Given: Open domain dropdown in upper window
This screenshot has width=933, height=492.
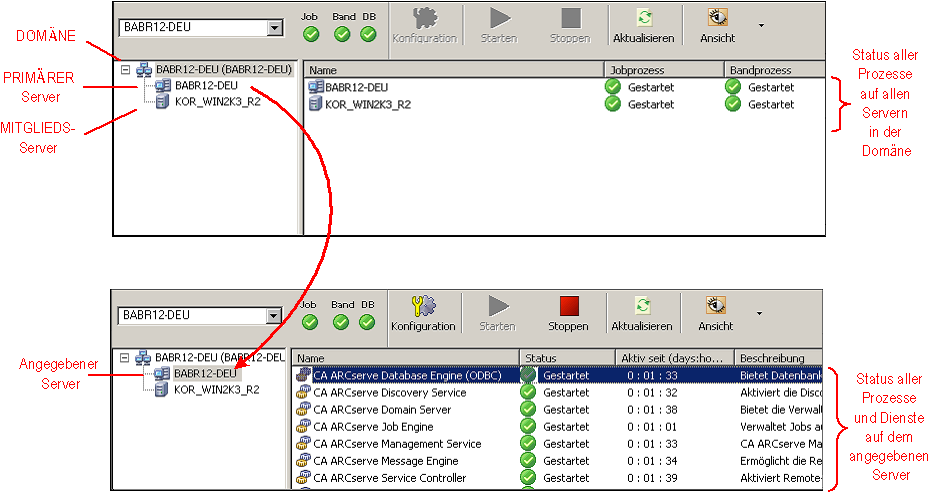Looking at the screenshot, I should (274, 27).
